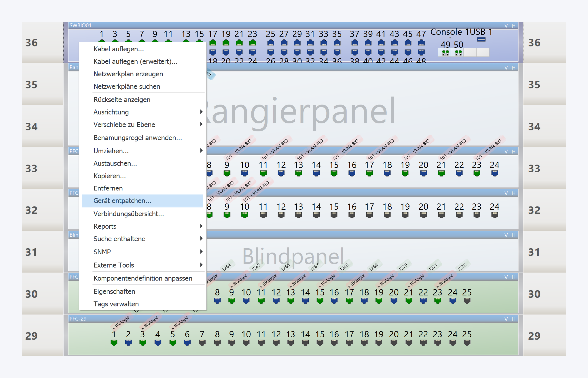Image resolution: width=588 pixels, height=378 pixels.
Task: Click the USB 1 port icon
Action: [x=481, y=39]
